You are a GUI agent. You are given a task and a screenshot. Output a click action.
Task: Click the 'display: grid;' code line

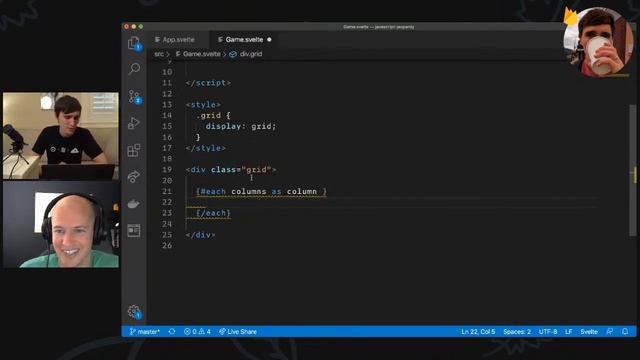(x=241, y=126)
